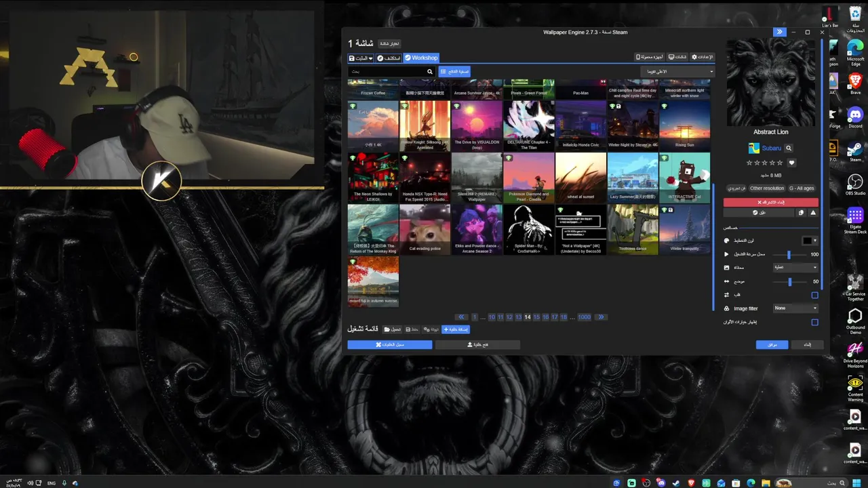Click the heart favorite icon
This screenshot has width=868, height=488.
[791, 163]
